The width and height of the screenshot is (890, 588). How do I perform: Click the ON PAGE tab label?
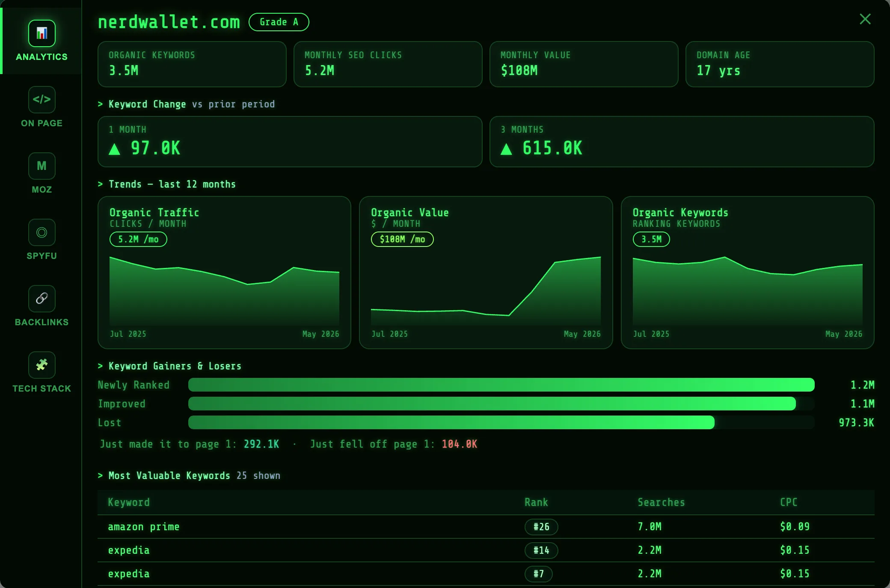[x=42, y=123]
